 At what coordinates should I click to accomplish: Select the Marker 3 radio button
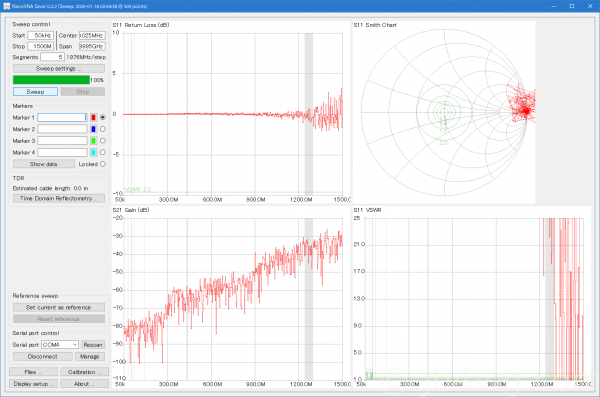[x=103, y=141]
